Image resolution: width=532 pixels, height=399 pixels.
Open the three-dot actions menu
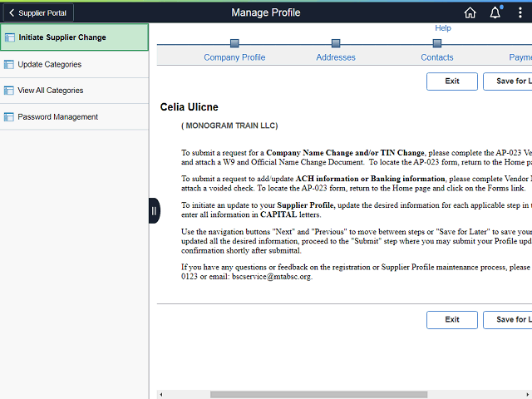click(x=520, y=13)
